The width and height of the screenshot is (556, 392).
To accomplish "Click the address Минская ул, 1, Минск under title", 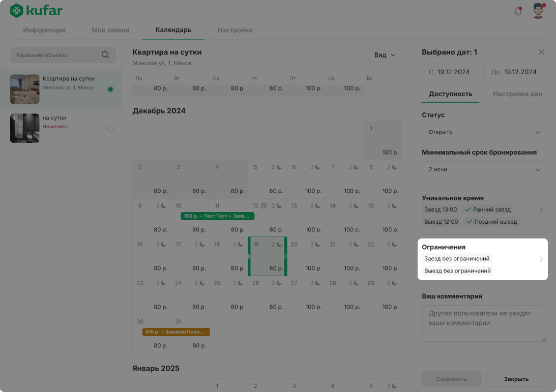I will 162,63.
